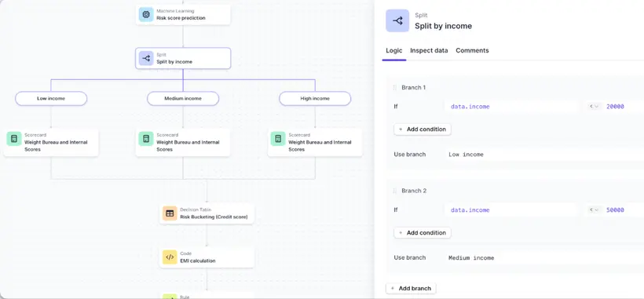This screenshot has width=644, height=299.
Task: Click the Machine Learning node gear icon
Action: [x=146, y=15]
